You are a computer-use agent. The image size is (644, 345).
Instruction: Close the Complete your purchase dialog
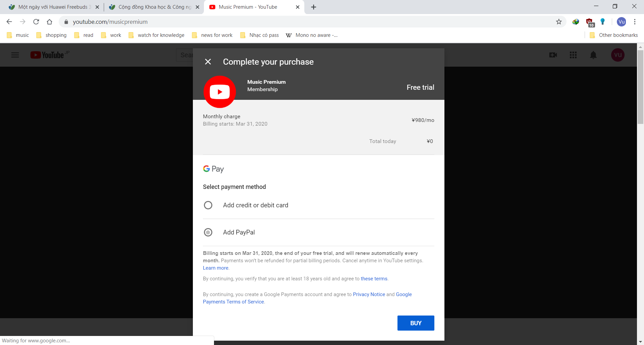pyautogui.click(x=208, y=62)
